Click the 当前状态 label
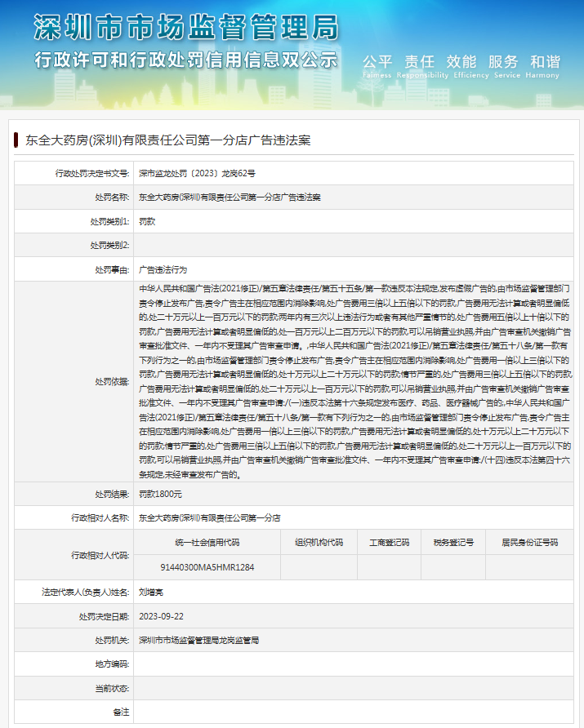Viewport: 584px width, 728px height. [x=112, y=689]
